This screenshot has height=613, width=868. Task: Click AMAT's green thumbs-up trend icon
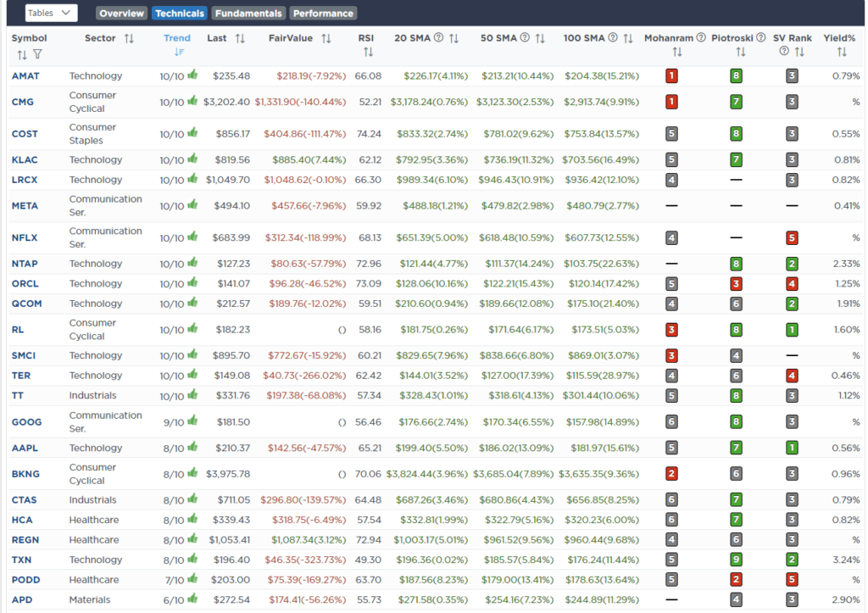coord(192,75)
